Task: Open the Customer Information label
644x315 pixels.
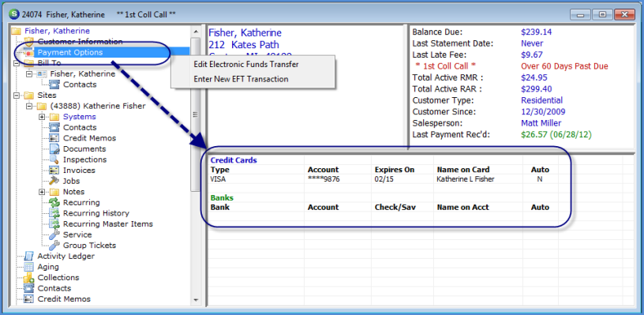Action: (80, 42)
